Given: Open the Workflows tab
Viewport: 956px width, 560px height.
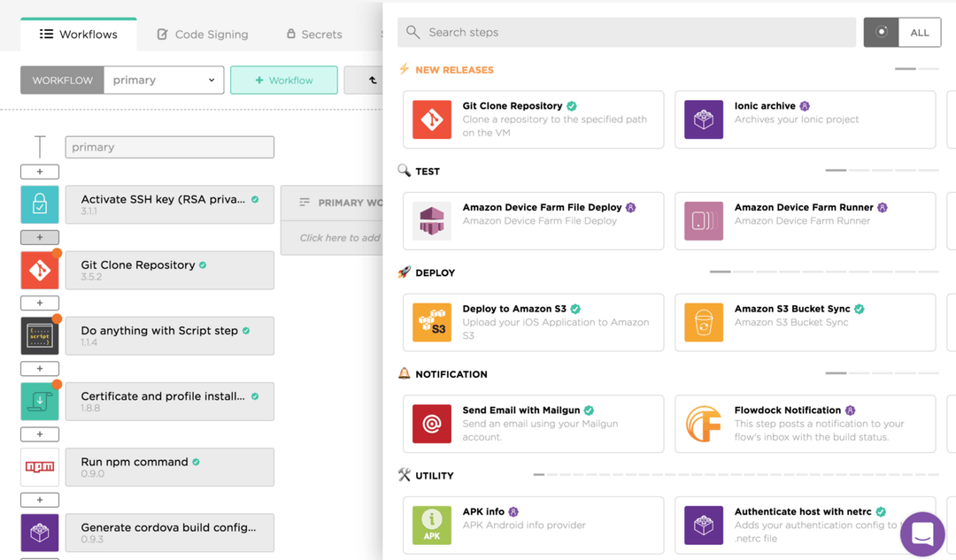Looking at the screenshot, I should [79, 35].
